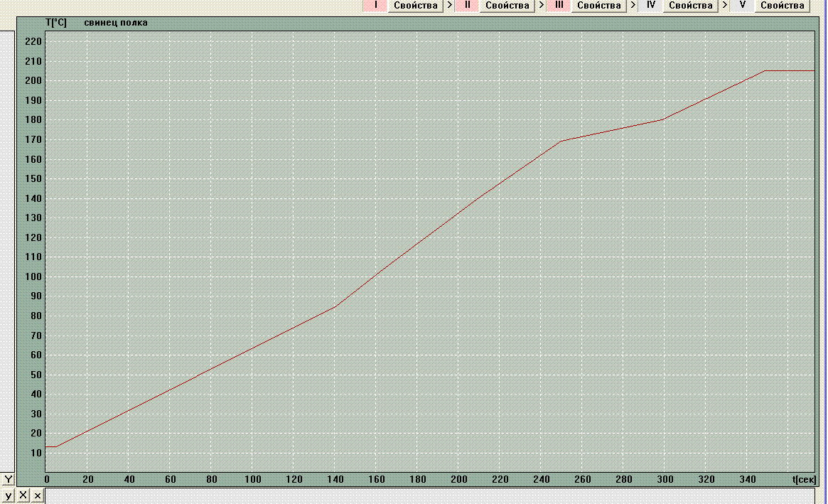
Task: Select the zone IV label
Action: click(650, 6)
